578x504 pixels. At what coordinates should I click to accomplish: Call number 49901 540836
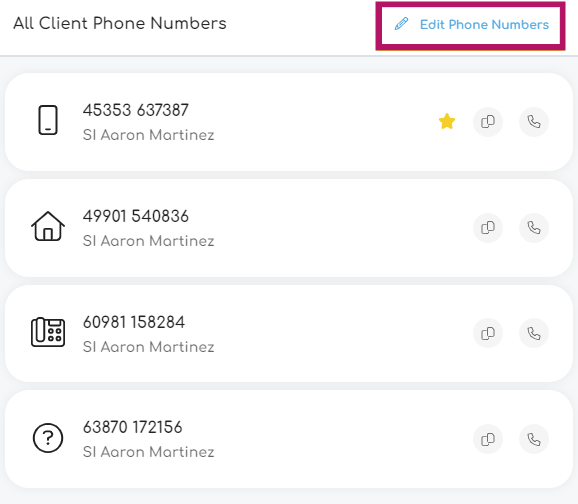pos(534,228)
